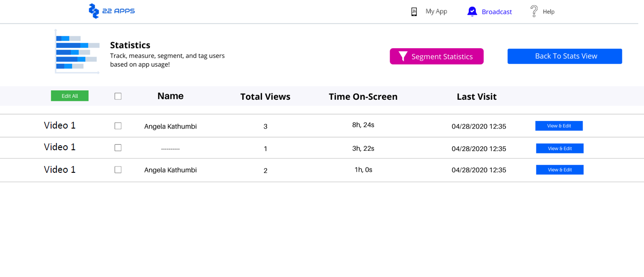
Task: Click the Help question mark icon
Action: [x=534, y=11]
